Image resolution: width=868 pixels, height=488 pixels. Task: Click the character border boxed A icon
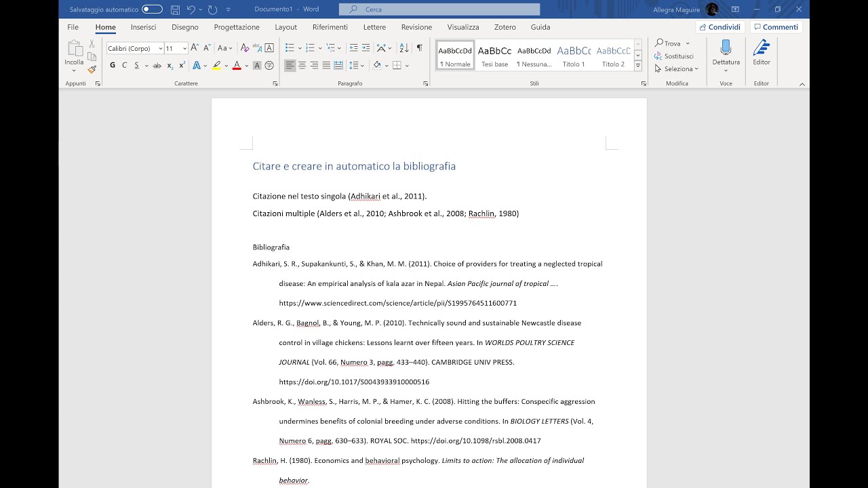coord(269,48)
